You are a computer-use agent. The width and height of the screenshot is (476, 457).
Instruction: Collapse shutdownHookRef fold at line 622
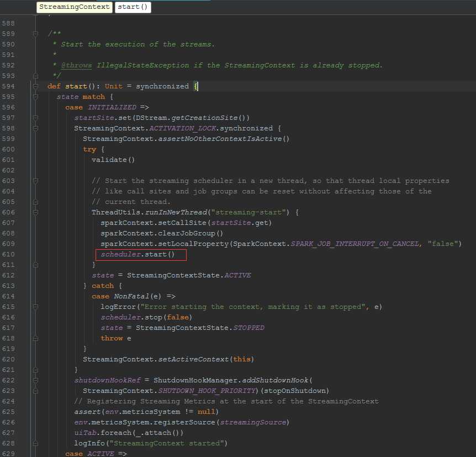35,380
